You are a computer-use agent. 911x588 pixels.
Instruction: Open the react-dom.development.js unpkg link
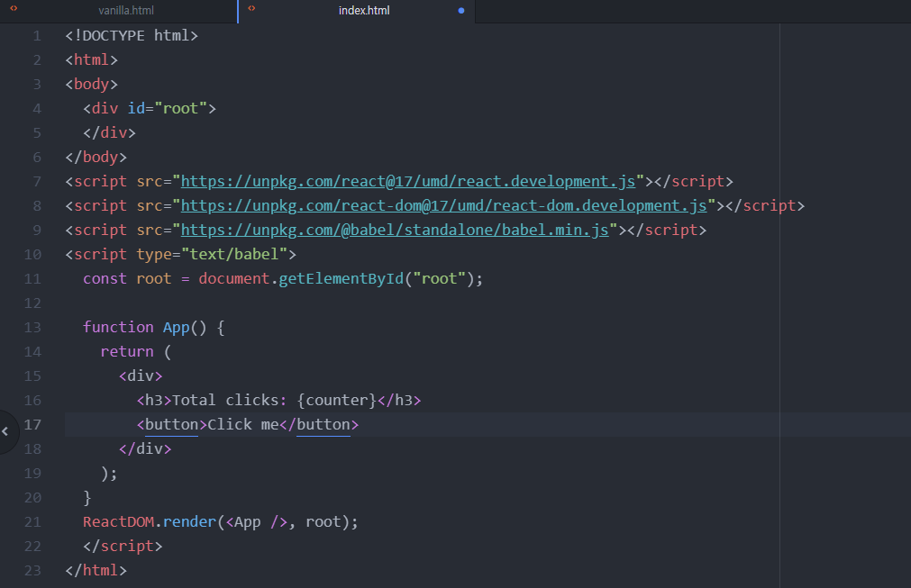coord(444,206)
